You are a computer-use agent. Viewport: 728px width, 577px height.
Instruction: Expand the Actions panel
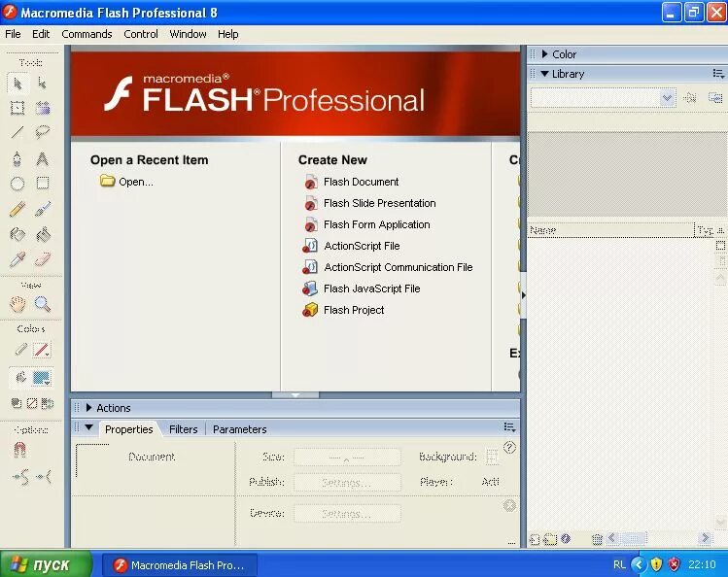(88, 408)
